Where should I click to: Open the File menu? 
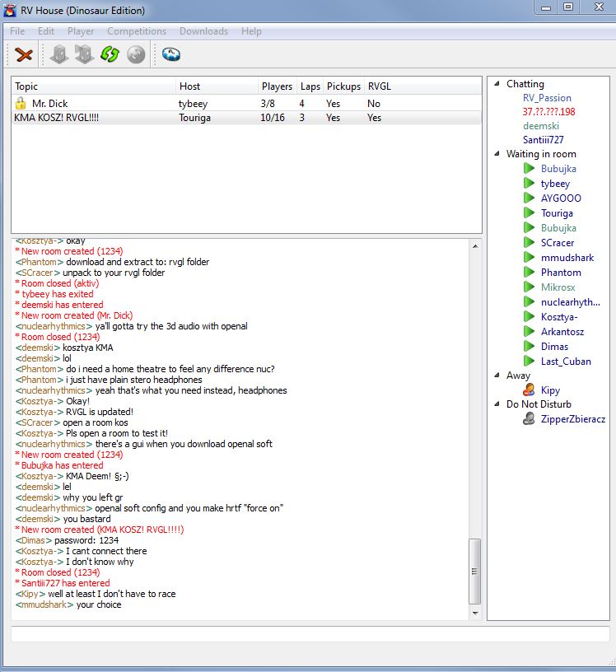pyautogui.click(x=17, y=31)
